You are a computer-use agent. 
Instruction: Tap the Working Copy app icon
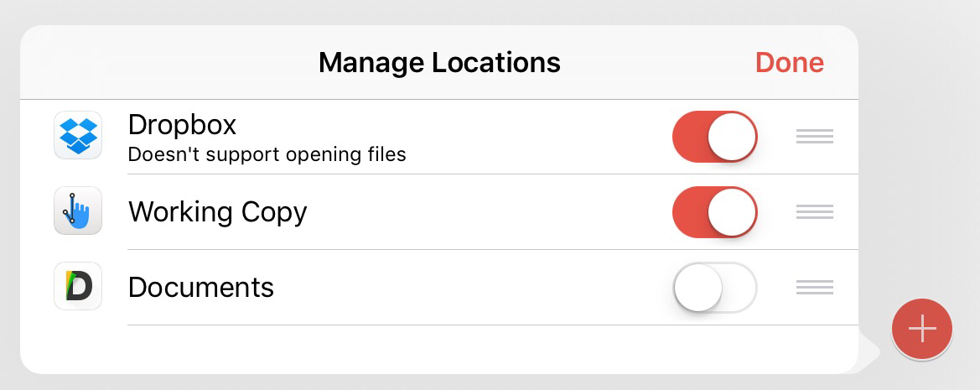[x=78, y=211]
